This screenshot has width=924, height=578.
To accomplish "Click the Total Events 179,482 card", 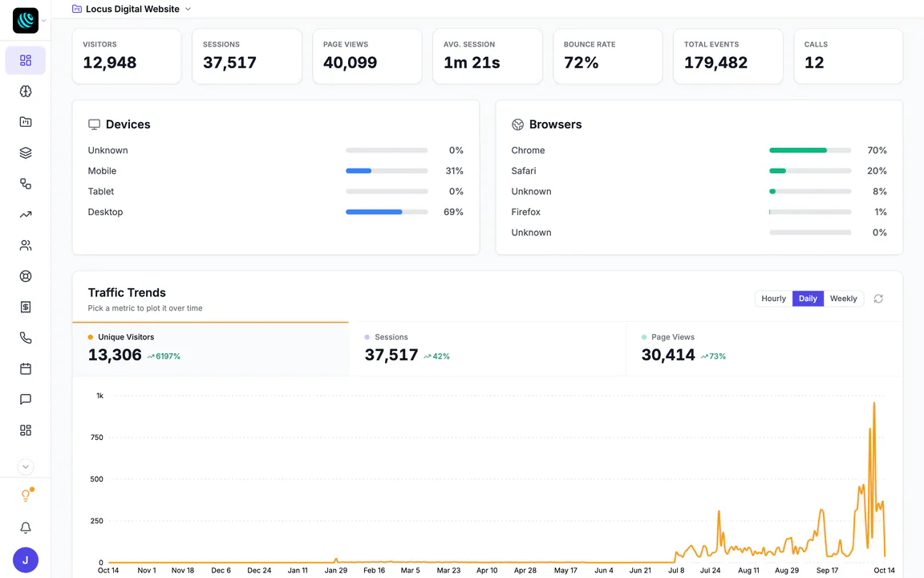I will pos(727,56).
